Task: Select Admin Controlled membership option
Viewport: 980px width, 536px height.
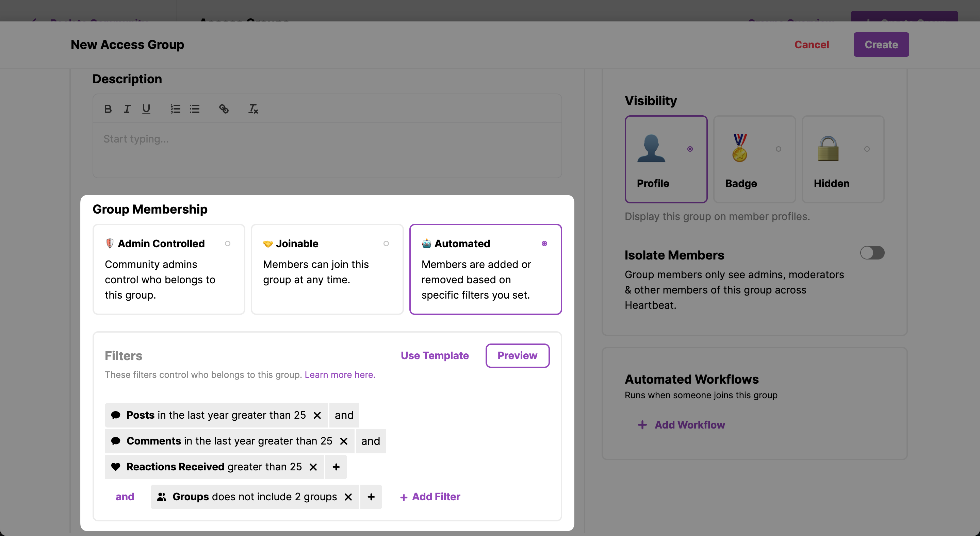Action: pyautogui.click(x=168, y=269)
